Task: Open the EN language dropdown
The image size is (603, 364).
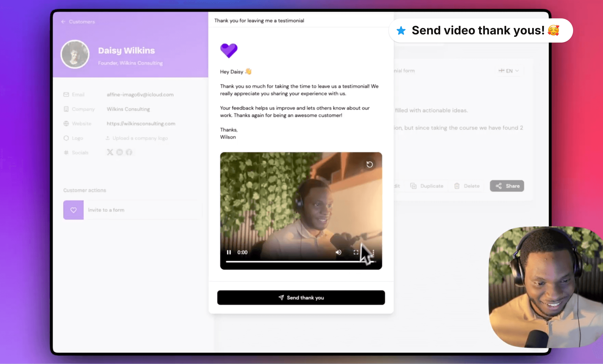Action: 509,71
